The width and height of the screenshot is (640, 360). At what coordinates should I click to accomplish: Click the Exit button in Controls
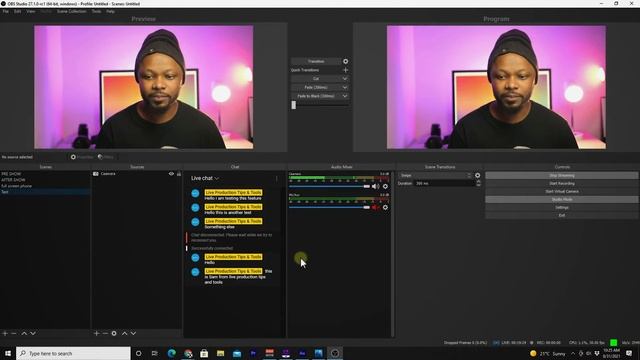562,216
